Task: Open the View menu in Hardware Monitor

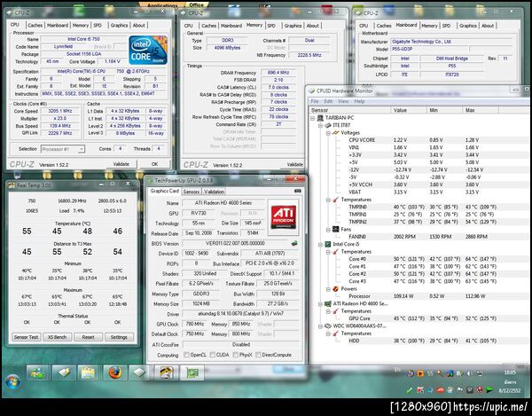Action: [x=343, y=101]
